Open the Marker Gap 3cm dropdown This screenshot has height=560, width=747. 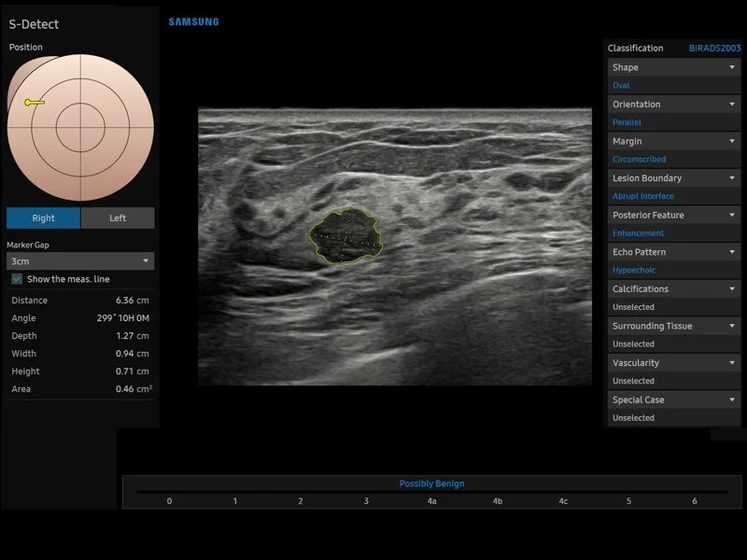[80, 261]
